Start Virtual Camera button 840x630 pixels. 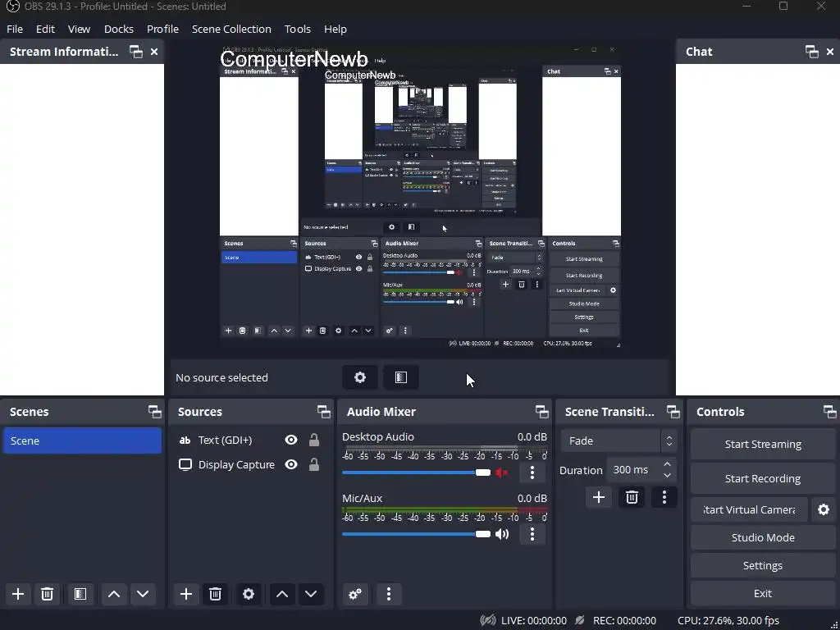coord(749,509)
